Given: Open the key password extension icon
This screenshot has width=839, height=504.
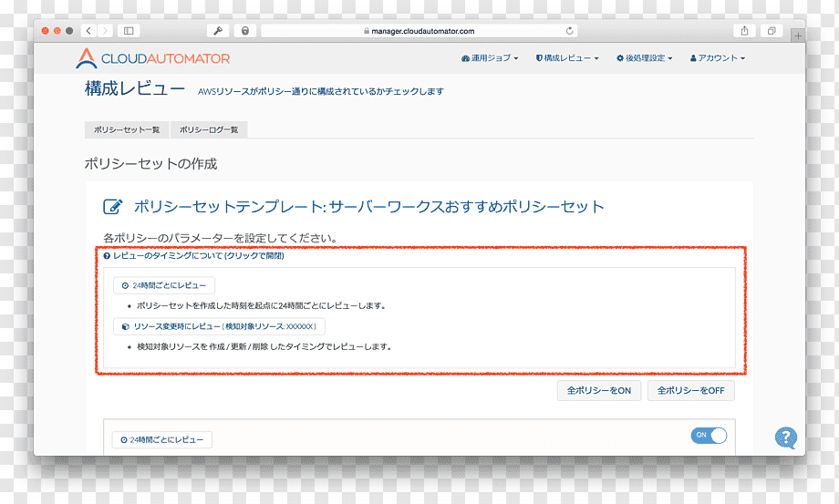Looking at the screenshot, I should click(x=218, y=31).
